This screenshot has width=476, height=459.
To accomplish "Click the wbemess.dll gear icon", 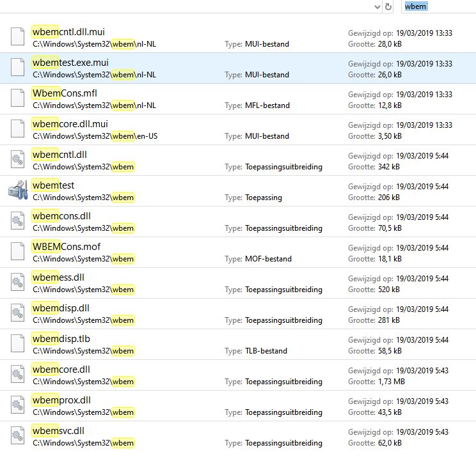I will 18,283.
